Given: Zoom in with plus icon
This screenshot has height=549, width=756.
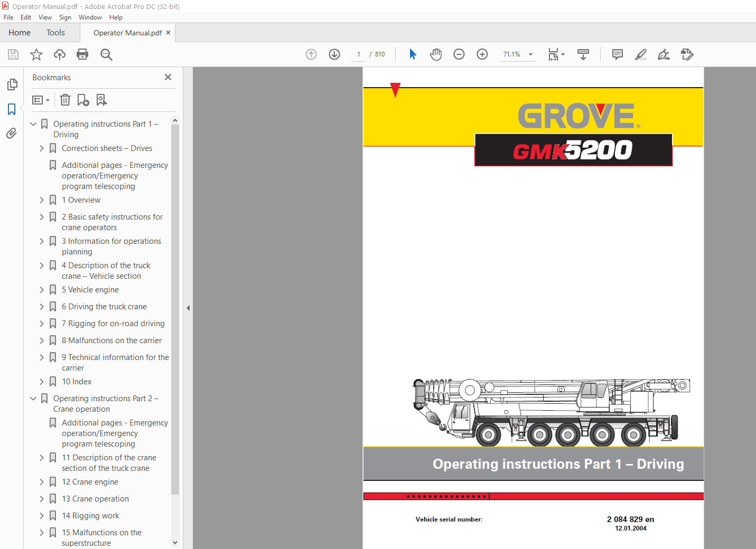Looking at the screenshot, I should (482, 54).
